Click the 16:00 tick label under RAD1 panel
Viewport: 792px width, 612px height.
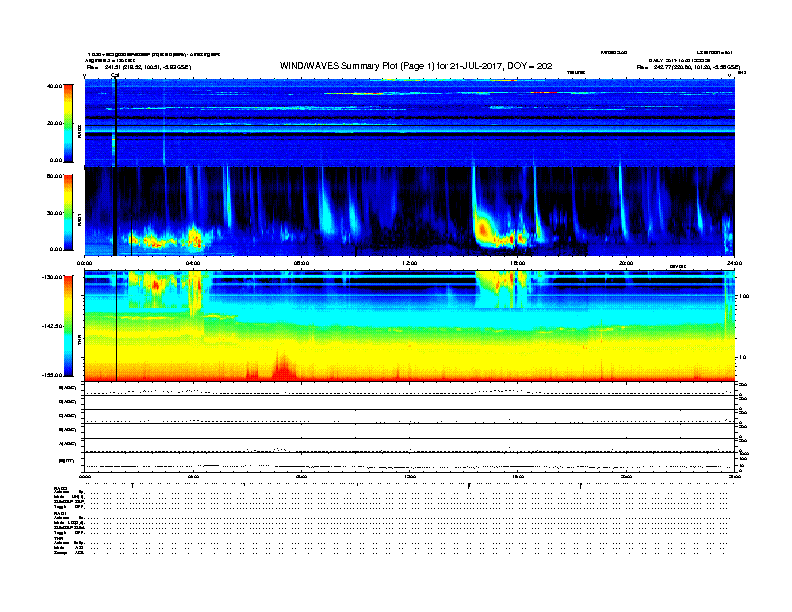point(518,263)
